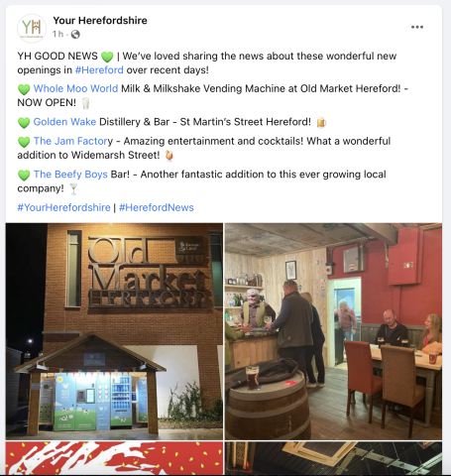Click the green heart emoji beside YH GOOD NEWS

pyautogui.click(x=107, y=57)
